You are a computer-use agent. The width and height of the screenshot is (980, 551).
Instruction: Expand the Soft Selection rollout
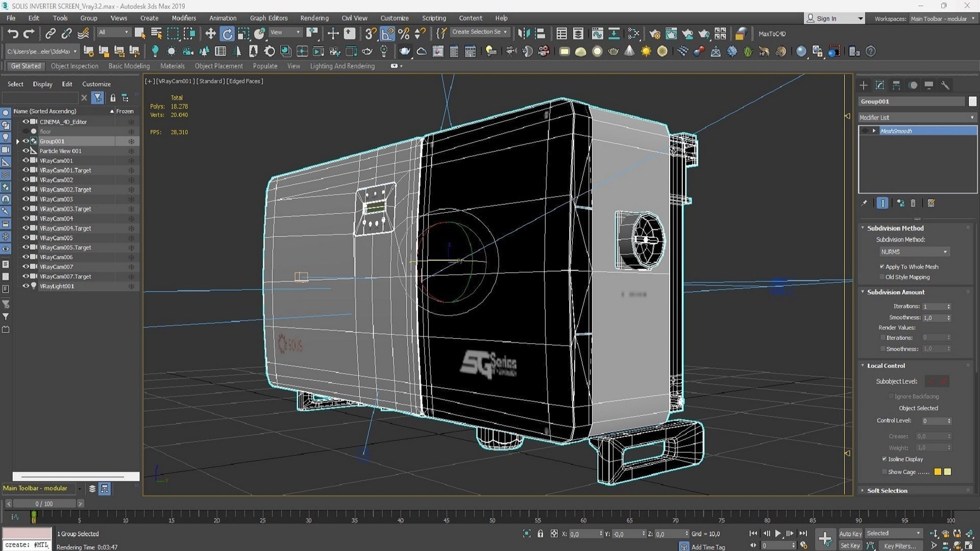887,490
